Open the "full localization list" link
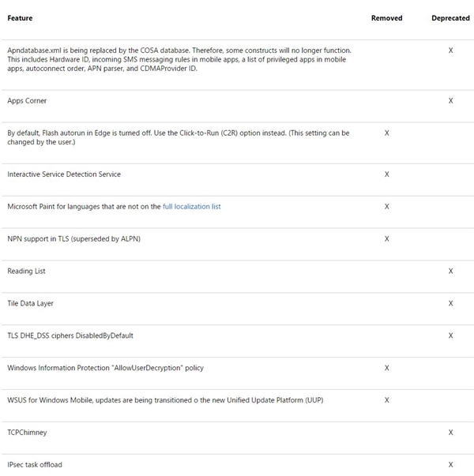 [x=191, y=207]
